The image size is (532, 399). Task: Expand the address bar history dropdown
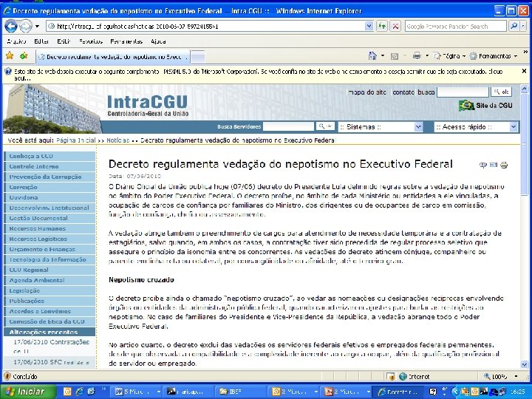click(369, 26)
